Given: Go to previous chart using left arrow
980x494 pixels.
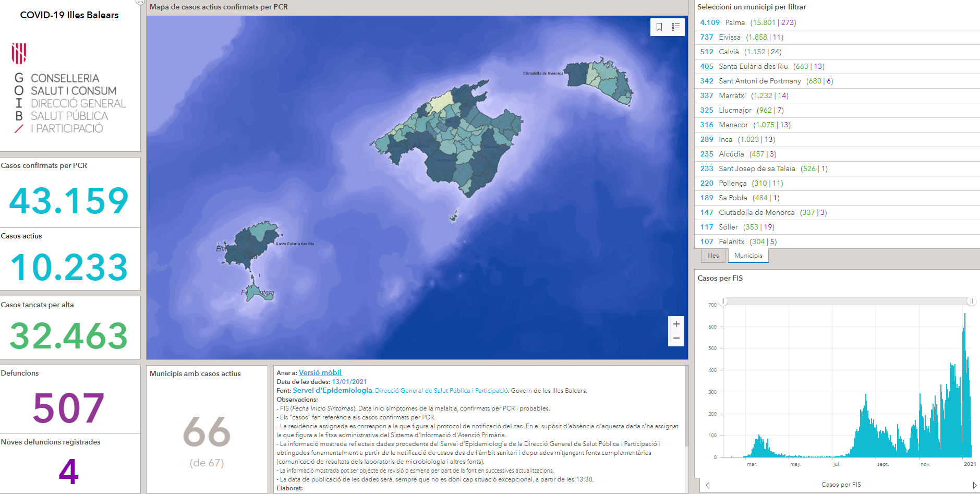Looking at the screenshot, I should click(708, 485).
